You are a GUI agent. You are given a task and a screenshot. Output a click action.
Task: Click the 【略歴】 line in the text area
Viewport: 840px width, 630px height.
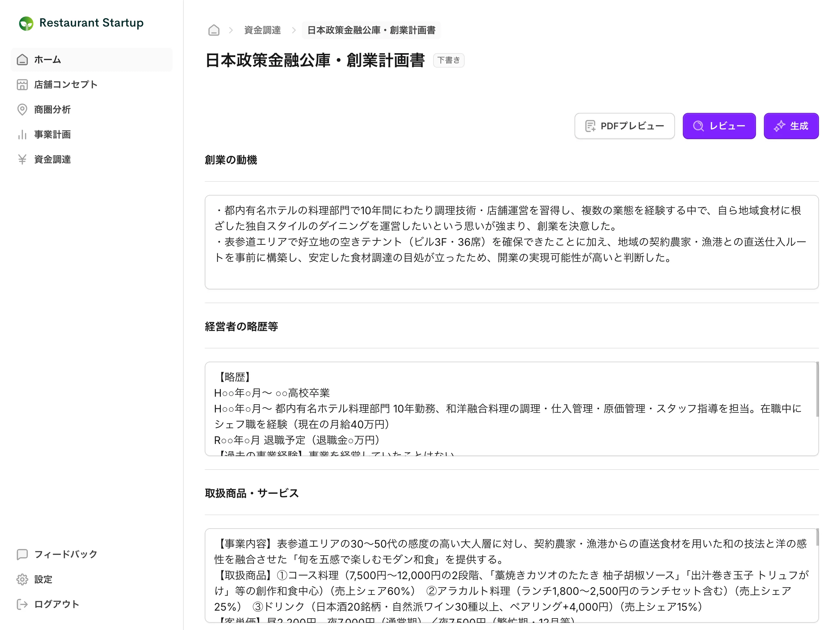[235, 377]
